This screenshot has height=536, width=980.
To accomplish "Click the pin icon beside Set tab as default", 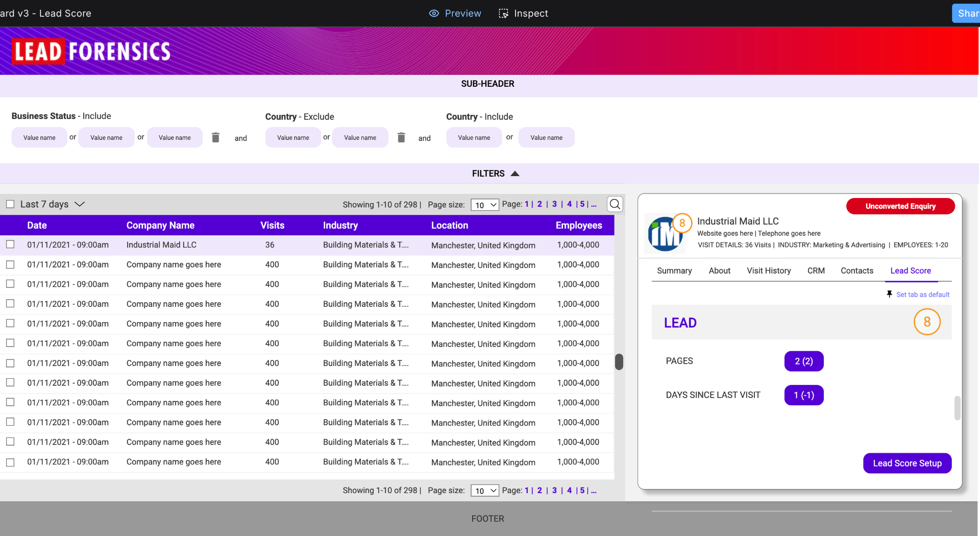I will point(889,294).
